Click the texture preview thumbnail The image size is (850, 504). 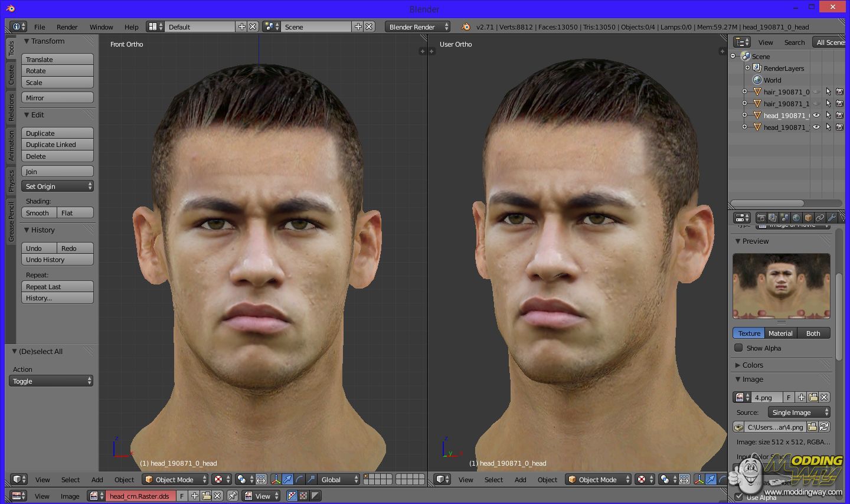[x=781, y=286]
